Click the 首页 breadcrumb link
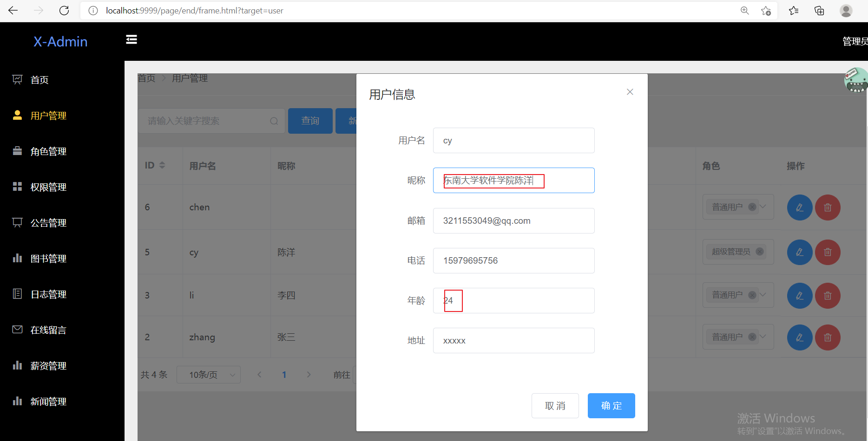868x441 pixels. [147, 78]
